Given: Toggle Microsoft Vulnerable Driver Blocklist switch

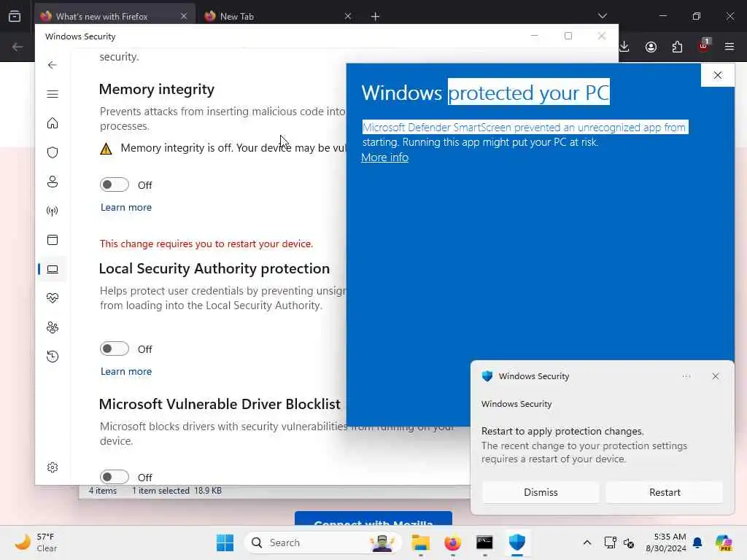Looking at the screenshot, I should point(115,477).
